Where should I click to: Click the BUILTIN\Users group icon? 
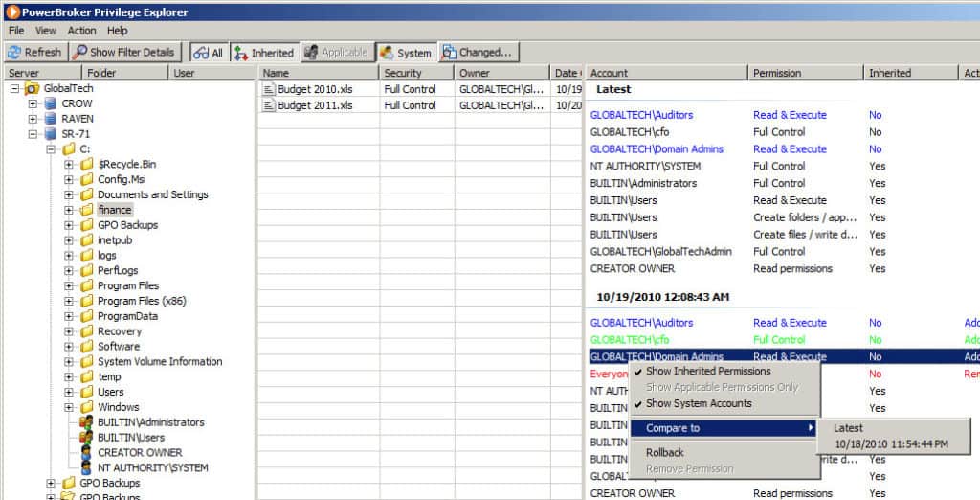pyautogui.click(x=87, y=438)
